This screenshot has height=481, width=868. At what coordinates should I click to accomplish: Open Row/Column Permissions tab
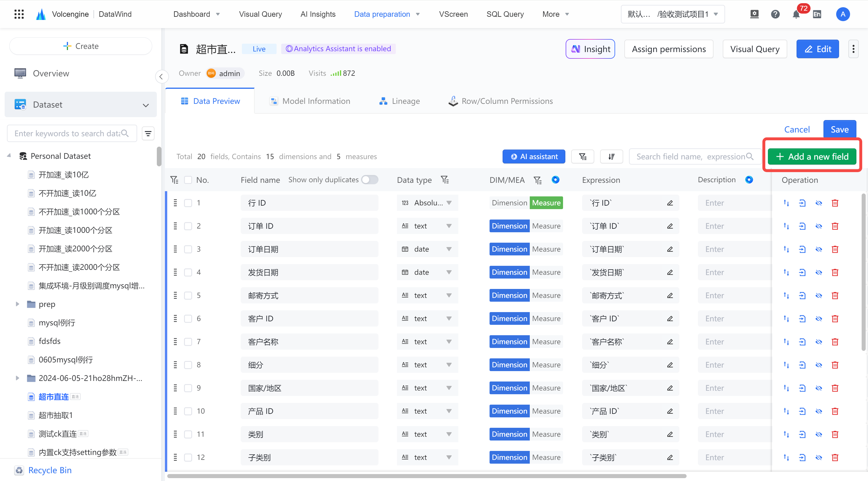(500, 101)
